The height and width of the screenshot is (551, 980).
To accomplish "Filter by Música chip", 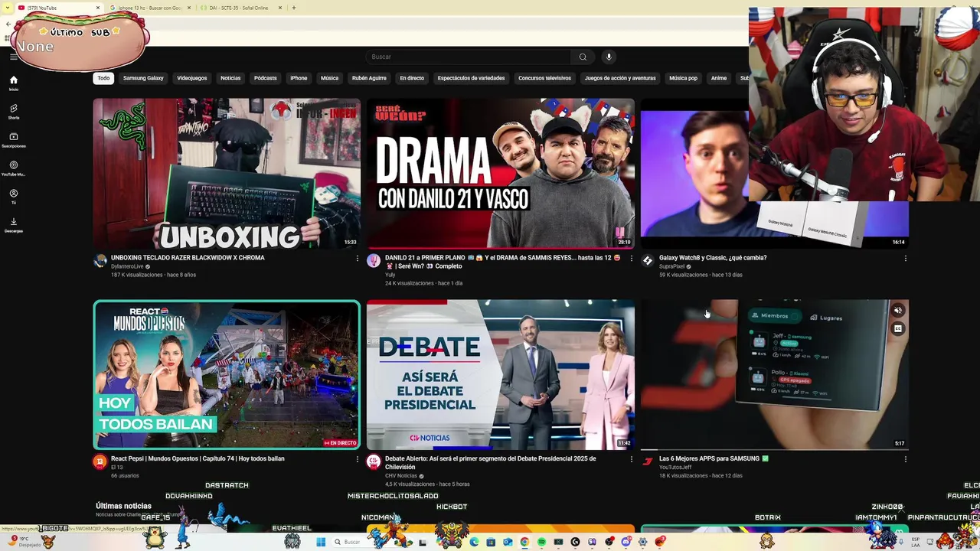I will tap(329, 78).
